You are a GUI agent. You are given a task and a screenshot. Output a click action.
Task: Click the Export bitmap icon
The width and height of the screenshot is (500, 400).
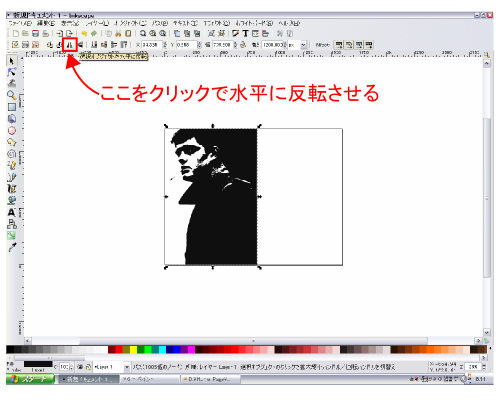click(69, 33)
